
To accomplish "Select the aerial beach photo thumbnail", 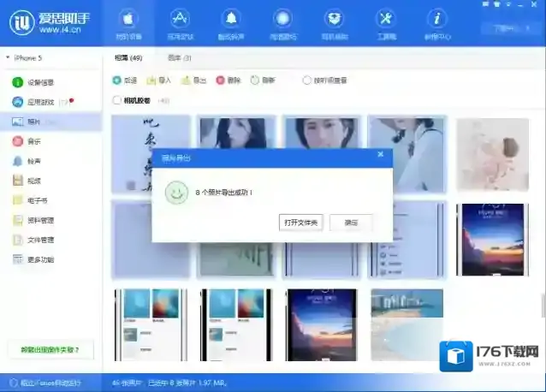I will [407, 324].
